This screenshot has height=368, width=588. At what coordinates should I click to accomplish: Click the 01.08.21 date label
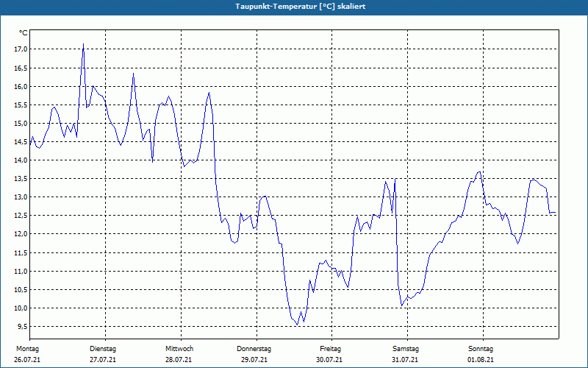tap(481, 360)
